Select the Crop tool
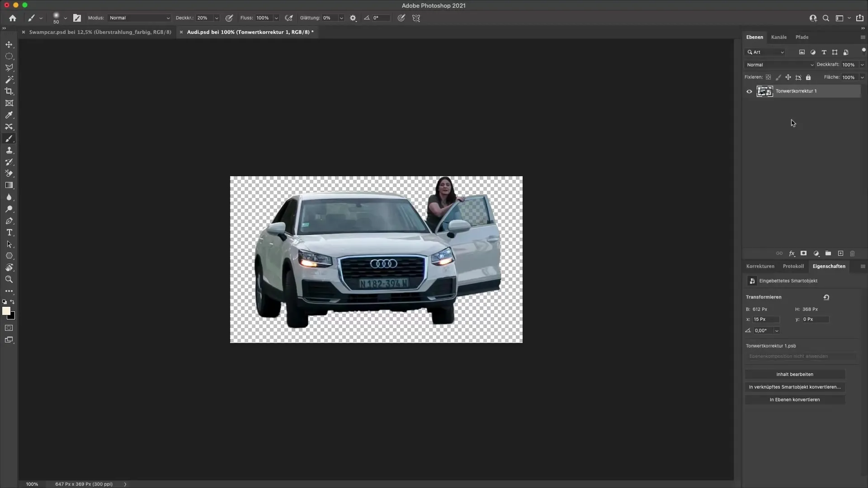This screenshot has height=488, width=868. coord(9,91)
